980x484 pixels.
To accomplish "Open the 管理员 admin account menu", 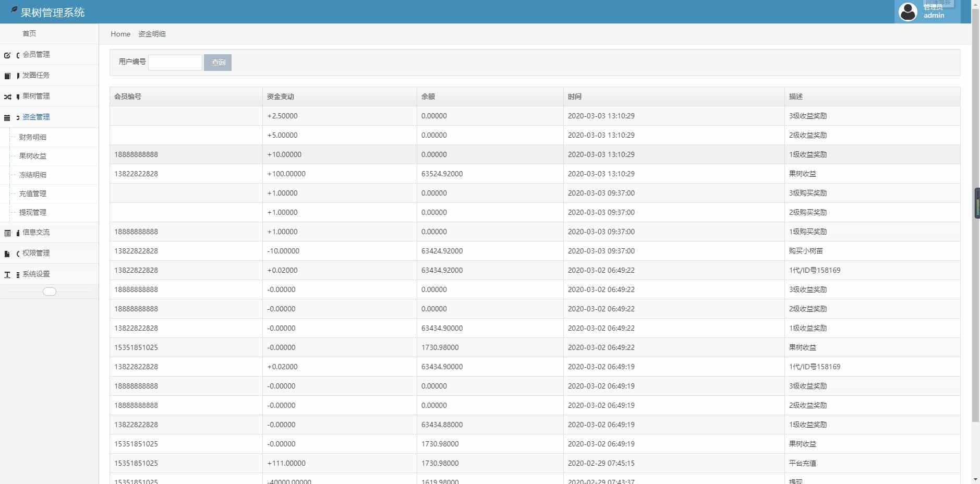I will coord(927,11).
